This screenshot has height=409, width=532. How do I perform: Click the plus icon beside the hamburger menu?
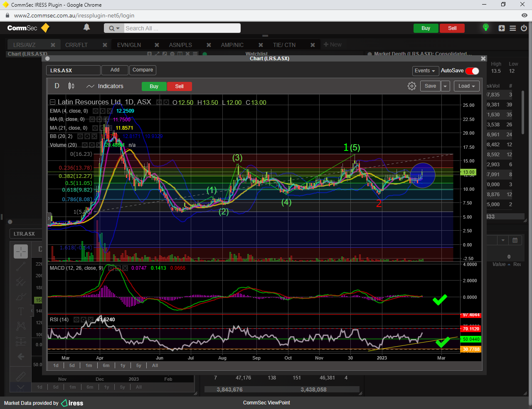[502, 28]
